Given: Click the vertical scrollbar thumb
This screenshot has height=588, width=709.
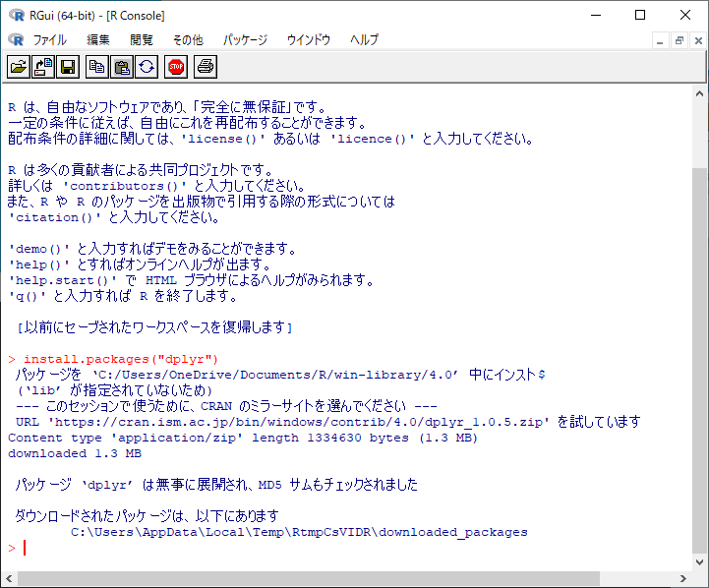Looking at the screenshot, I should coord(699,360).
